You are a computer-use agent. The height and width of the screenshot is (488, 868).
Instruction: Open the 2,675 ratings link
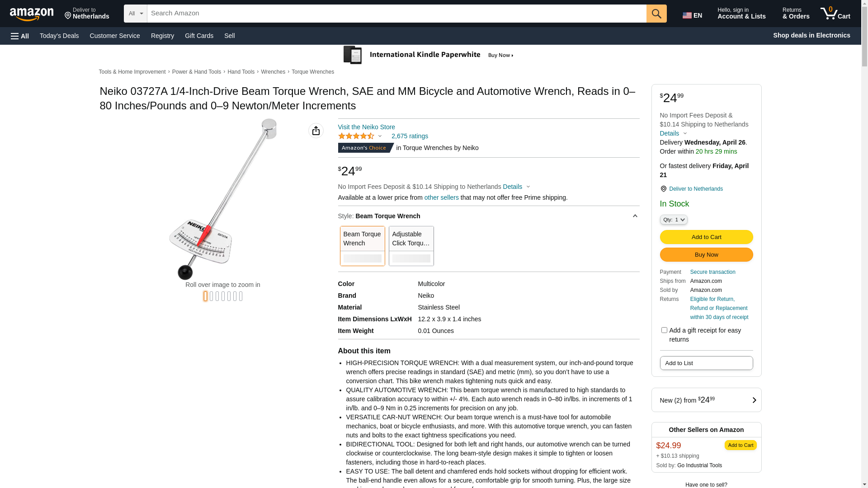pos(410,136)
